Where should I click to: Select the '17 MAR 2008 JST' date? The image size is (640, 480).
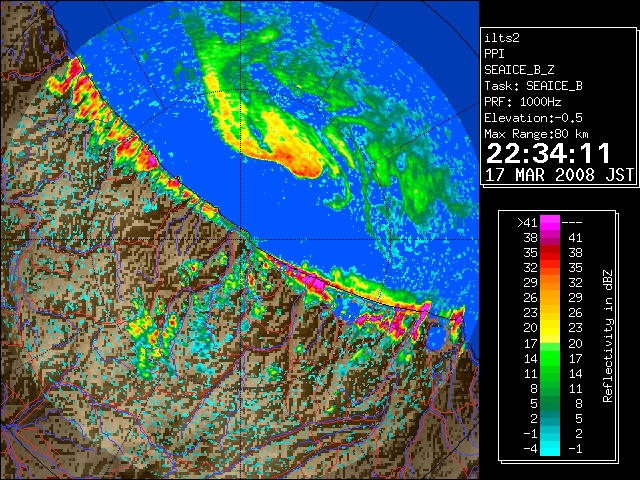pyautogui.click(x=559, y=175)
